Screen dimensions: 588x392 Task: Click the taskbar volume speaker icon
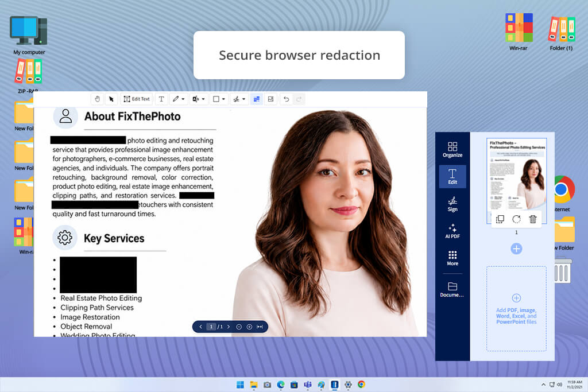(559, 385)
